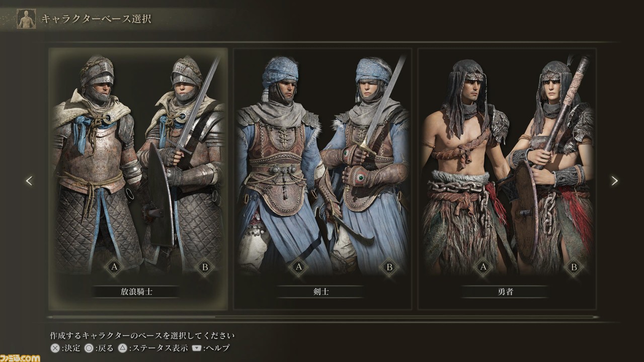Click the 勇者 character portrait card
This screenshot has width=644, height=362.
coord(507,179)
